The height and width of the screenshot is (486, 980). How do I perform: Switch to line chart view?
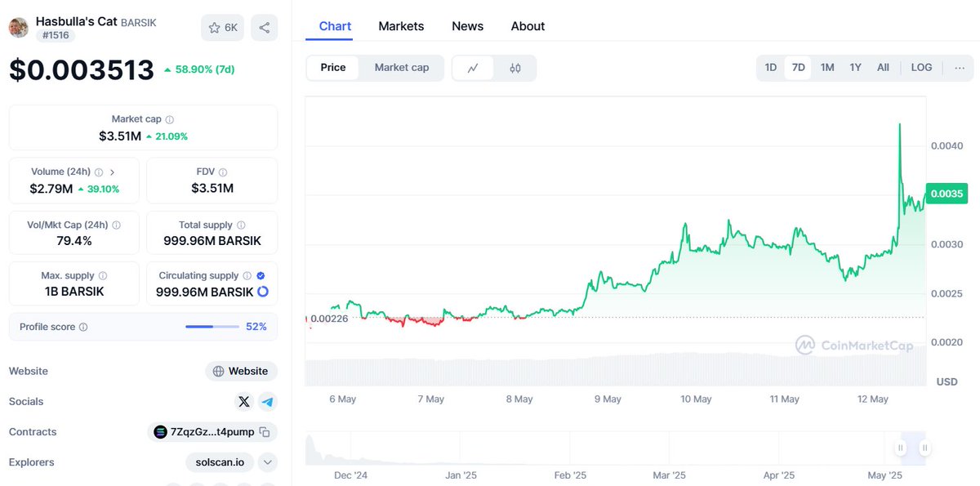point(473,68)
